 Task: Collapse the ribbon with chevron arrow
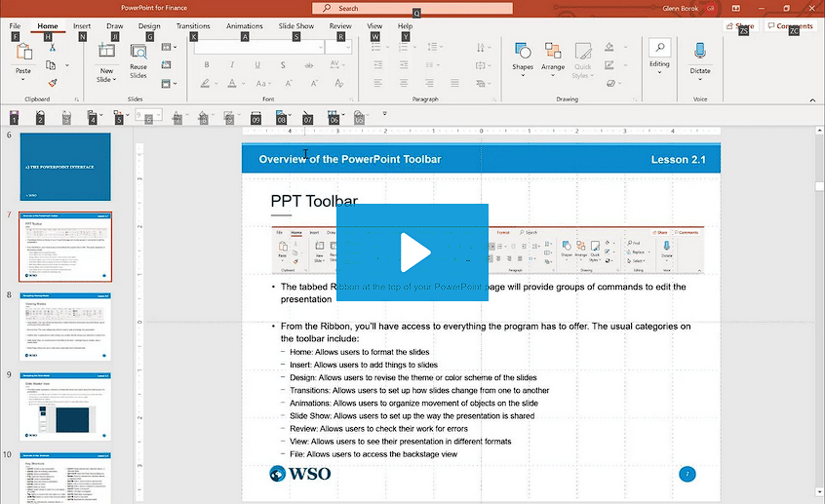click(x=812, y=100)
